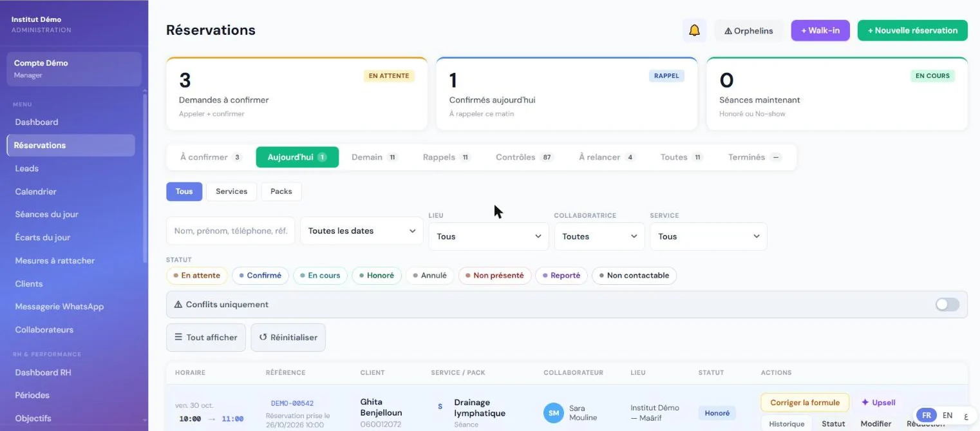Click the Tout afficher button
The image size is (980, 431).
pos(206,338)
